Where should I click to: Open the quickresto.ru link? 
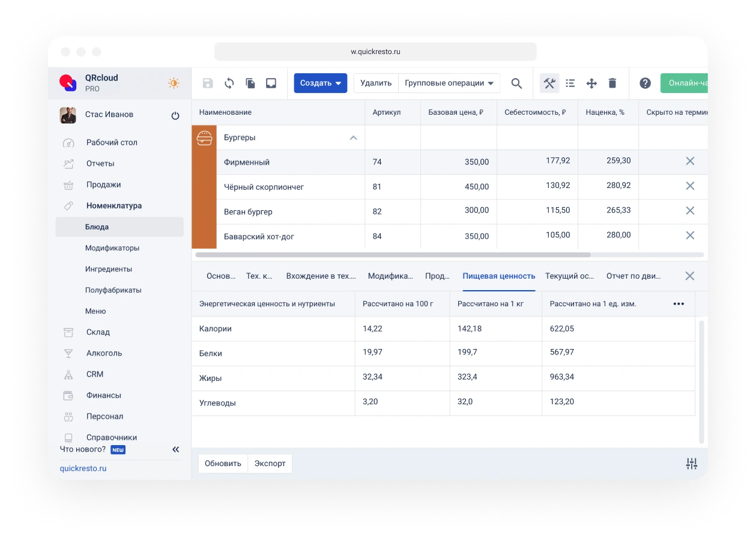83,468
